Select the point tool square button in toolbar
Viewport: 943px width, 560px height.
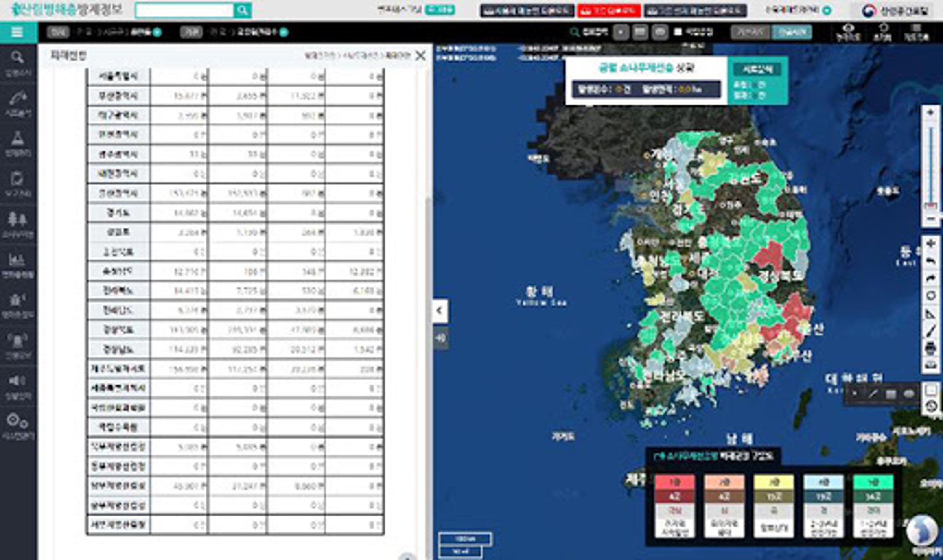[x=620, y=33]
